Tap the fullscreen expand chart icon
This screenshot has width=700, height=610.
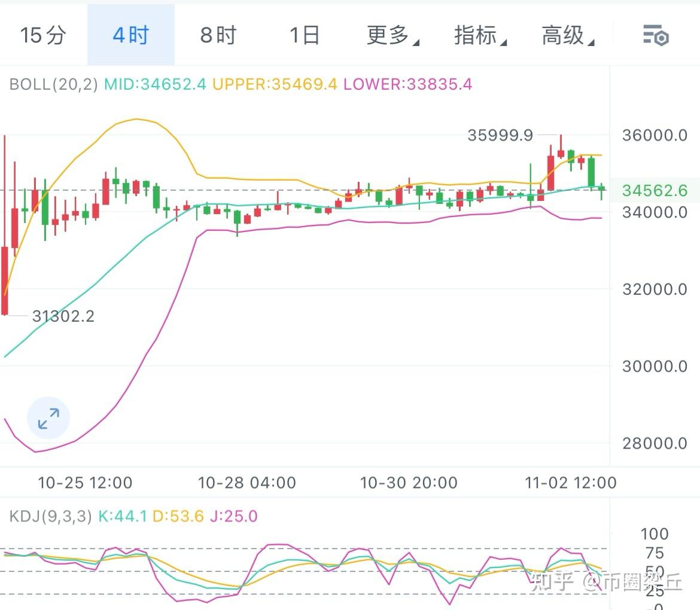point(48,418)
